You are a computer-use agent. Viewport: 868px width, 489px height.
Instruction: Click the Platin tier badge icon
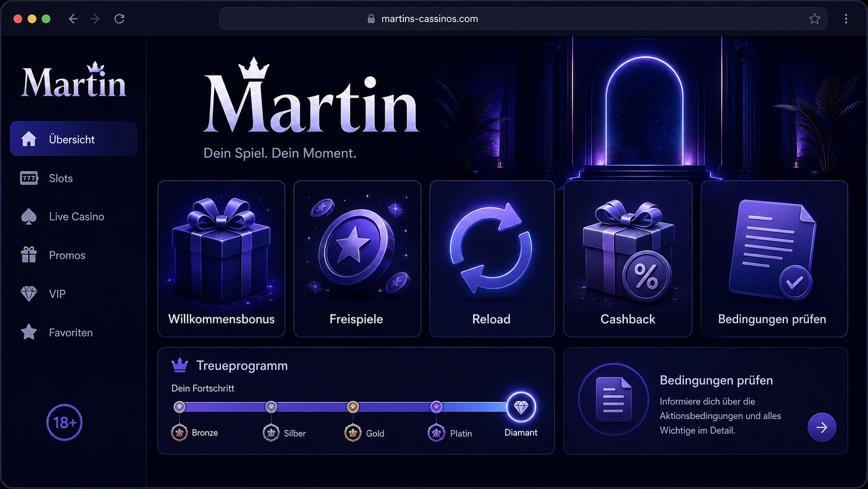436,432
